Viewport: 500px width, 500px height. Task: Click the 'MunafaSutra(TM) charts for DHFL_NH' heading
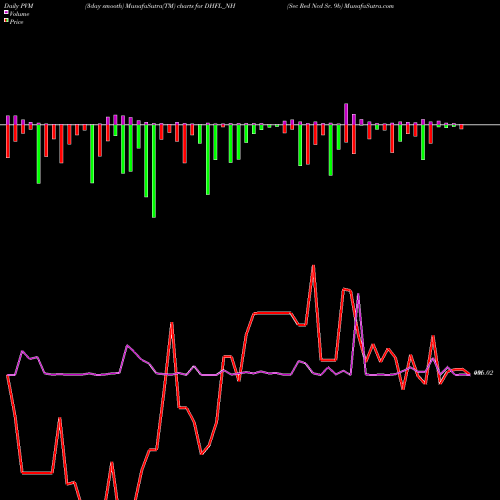click(180, 6)
